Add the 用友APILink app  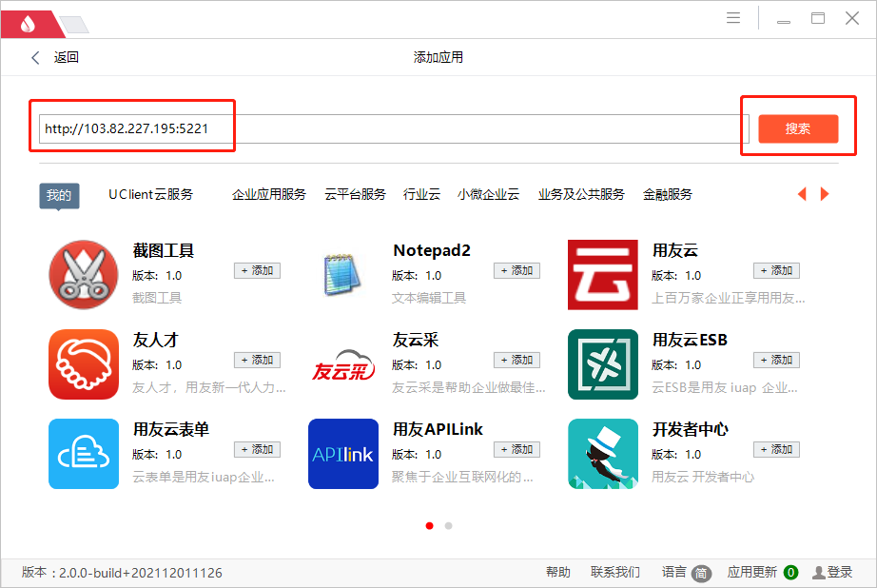click(x=516, y=449)
